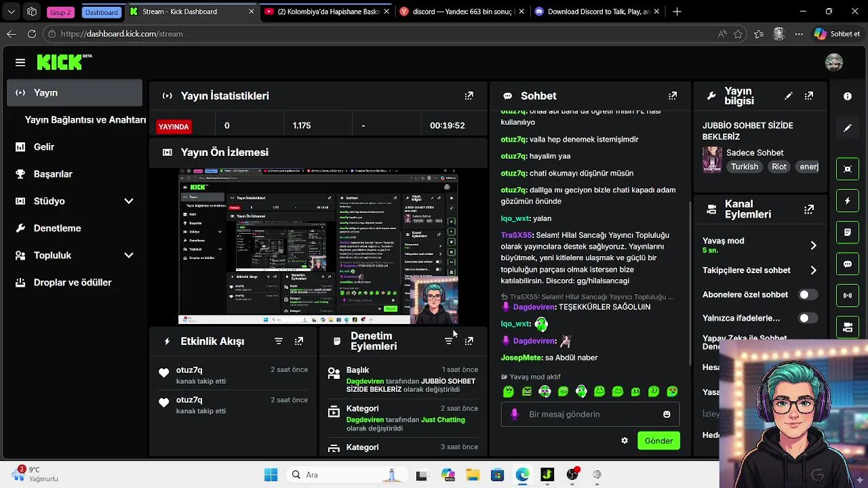The image size is (868, 488).
Task: Toggle stream stats broadcast widget in toolbar
Action: (847, 296)
